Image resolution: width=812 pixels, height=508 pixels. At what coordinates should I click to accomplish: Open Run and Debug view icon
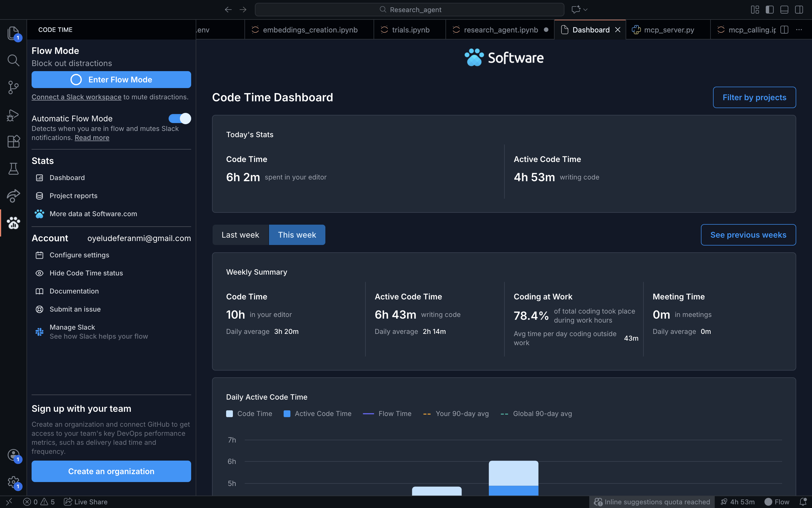tap(13, 115)
